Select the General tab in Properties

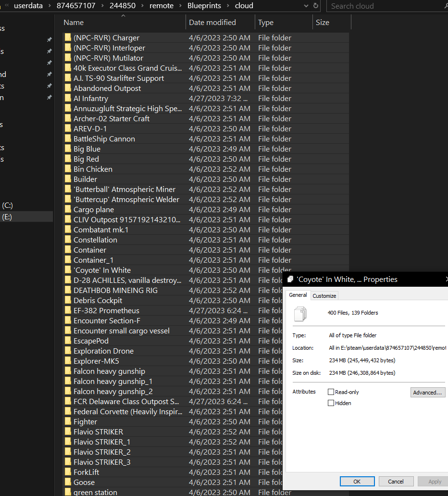pyautogui.click(x=298, y=295)
